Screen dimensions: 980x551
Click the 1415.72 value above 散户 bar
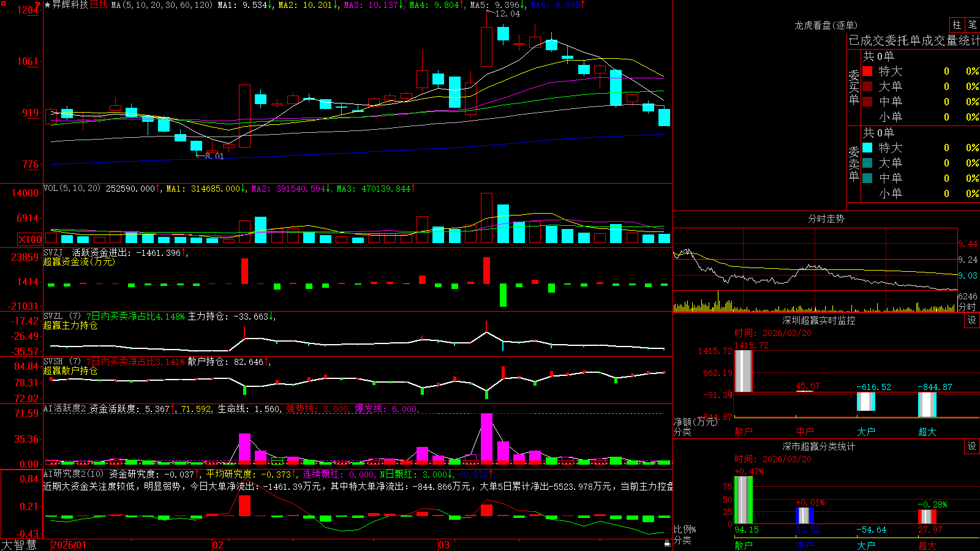tap(751, 345)
